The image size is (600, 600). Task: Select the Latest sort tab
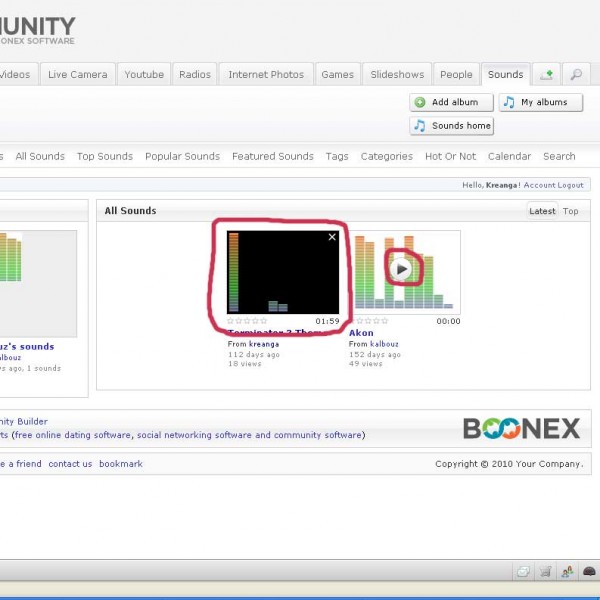pyautogui.click(x=542, y=211)
